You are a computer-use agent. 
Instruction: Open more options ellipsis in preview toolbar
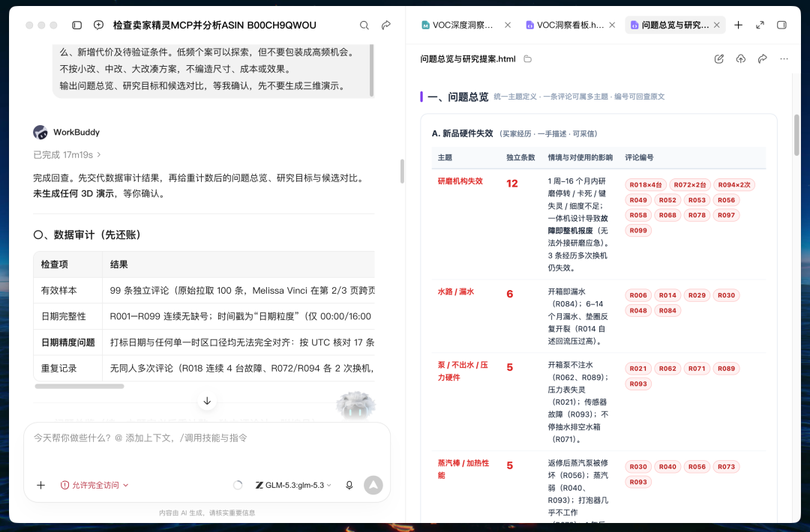(x=784, y=59)
